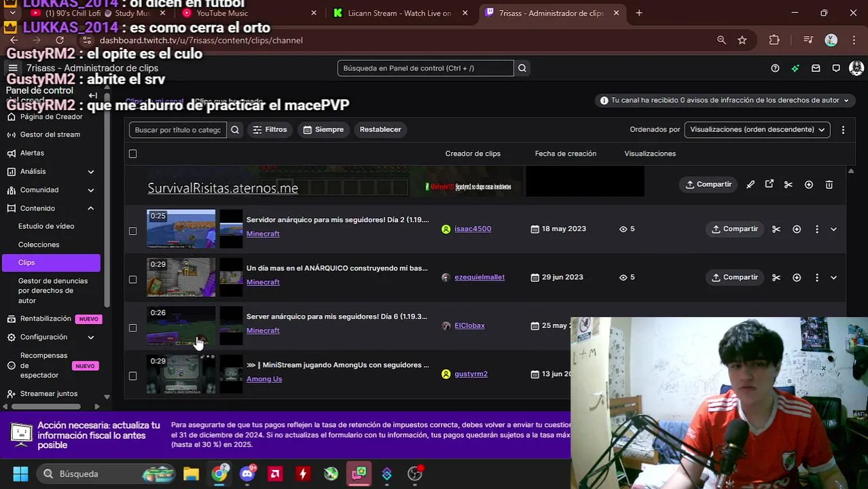
Task: Open the whispers chat bubble icon
Action: [x=836, y=68]
